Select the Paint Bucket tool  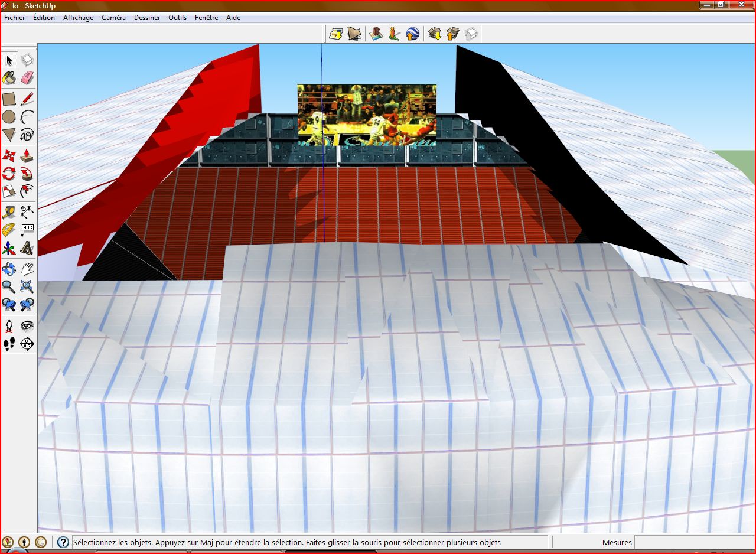9,78
